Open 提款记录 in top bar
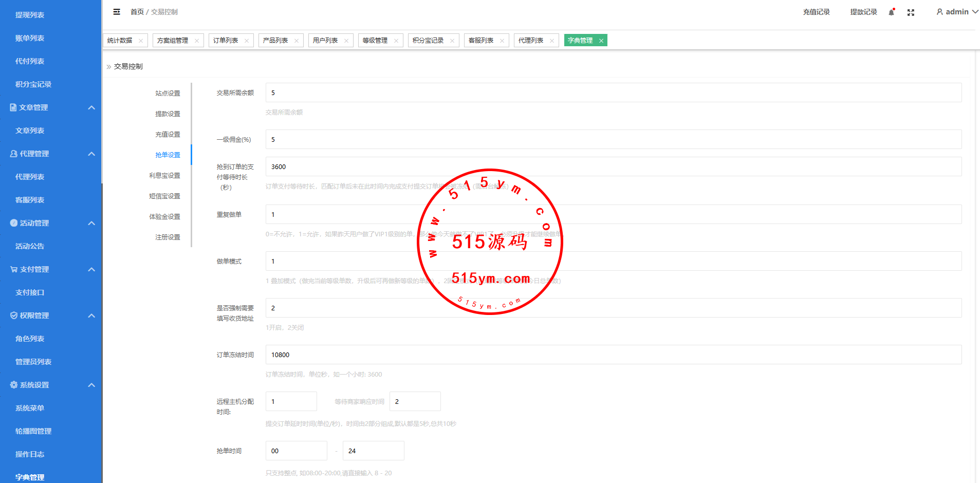Screen dimensions: 980x483 [x=863, y=12]
